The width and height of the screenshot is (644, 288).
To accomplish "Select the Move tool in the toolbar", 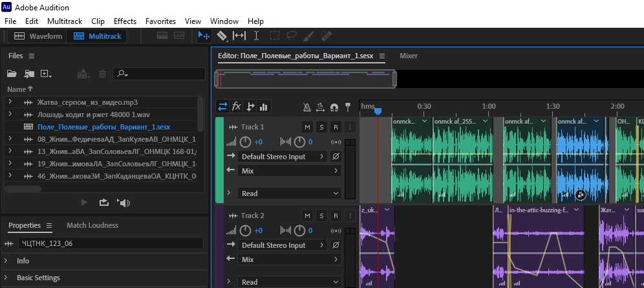I will [204, 36].
